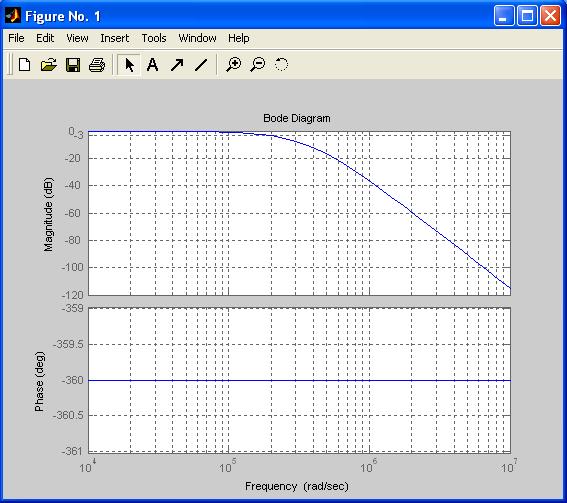567x503 pixels.
Task: Click the MATLAB icon in the title bar
Action: coord(13,16)
